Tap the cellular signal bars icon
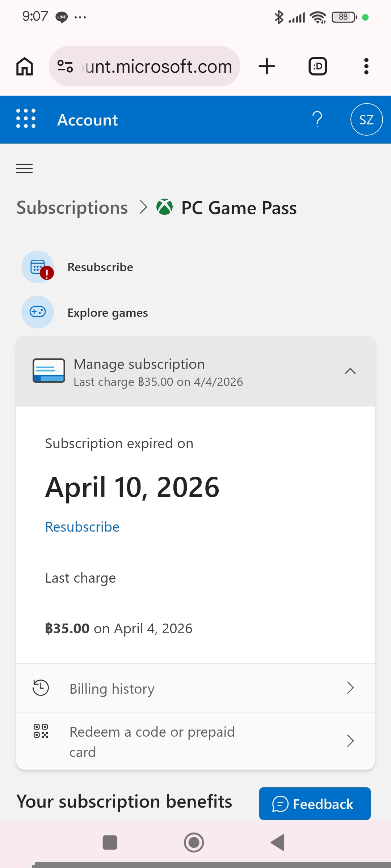391x868 pixels. pos(297,18)
